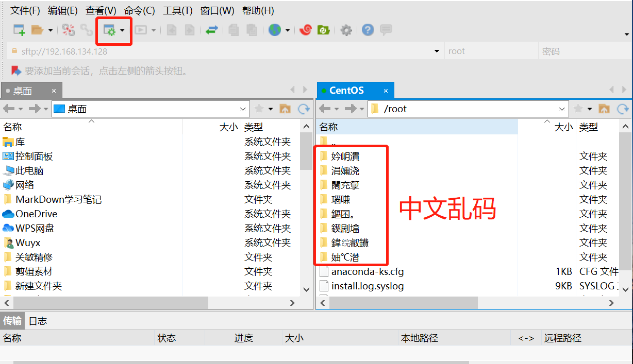
Task: Refresh the CentOS remote pane
Action: point(623,109)
